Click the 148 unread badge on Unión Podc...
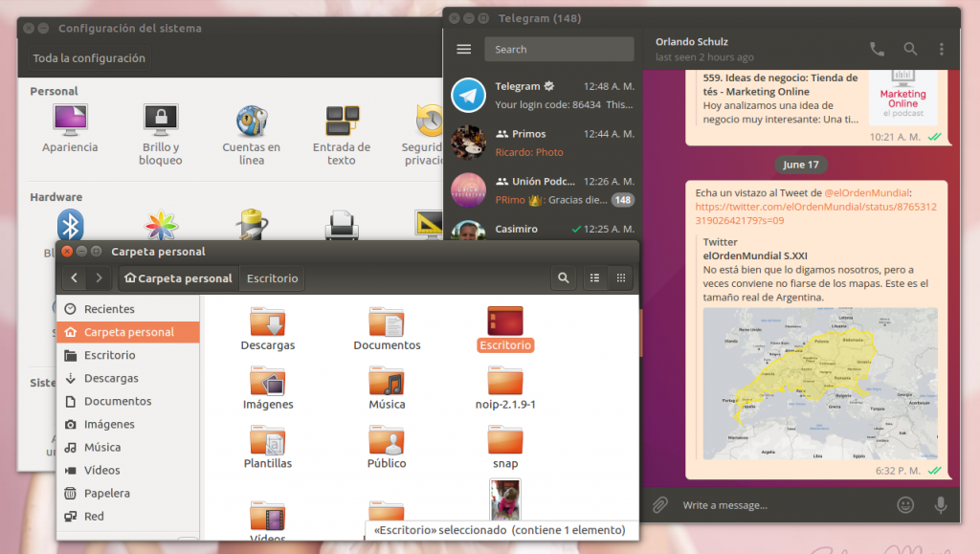 [622, 200]
